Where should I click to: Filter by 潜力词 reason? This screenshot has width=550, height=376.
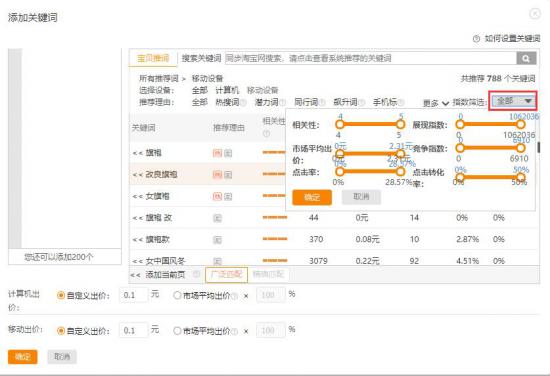point(267,102)
